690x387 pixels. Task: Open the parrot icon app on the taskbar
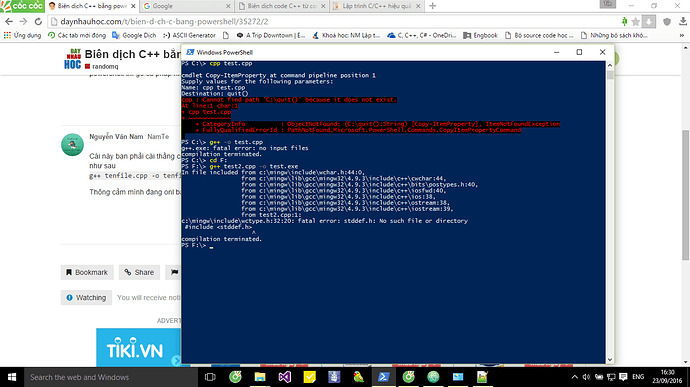[359, 377]
